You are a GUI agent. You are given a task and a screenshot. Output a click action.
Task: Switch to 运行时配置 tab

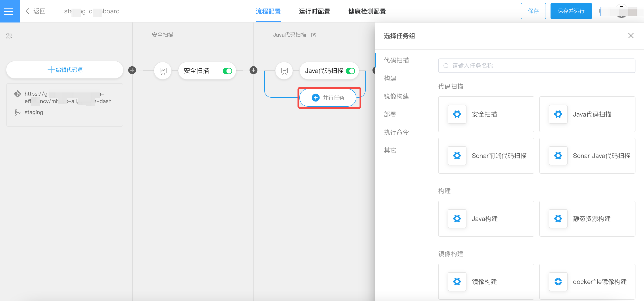314,11
